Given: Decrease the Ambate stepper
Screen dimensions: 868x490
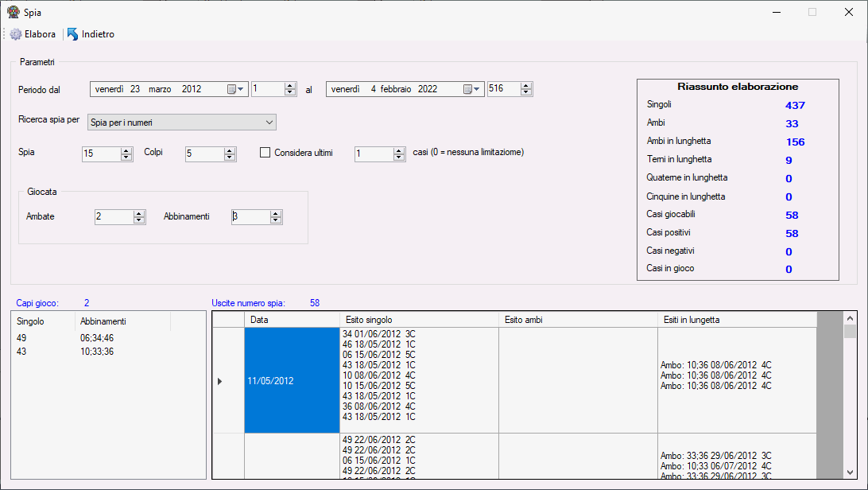Looking at the screenshot, I should point(139,220).
